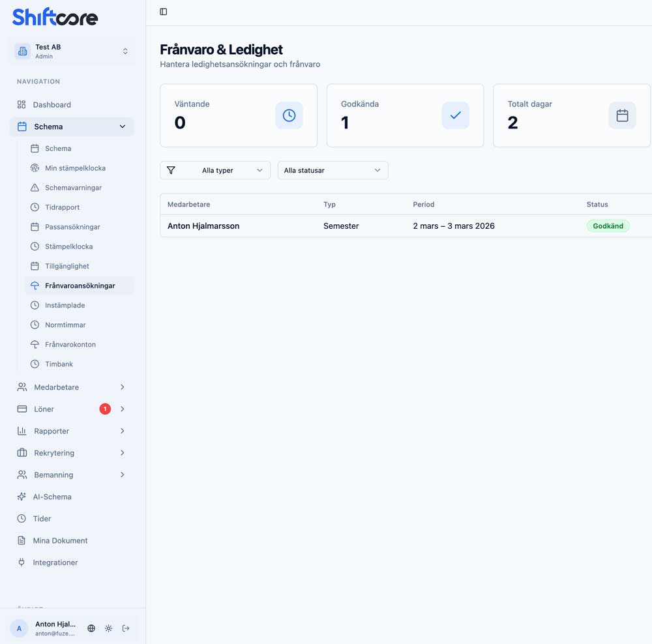Click the Godkända count 1
The width and height of the screenshot is (652, 644).
(x=345, y=123)
